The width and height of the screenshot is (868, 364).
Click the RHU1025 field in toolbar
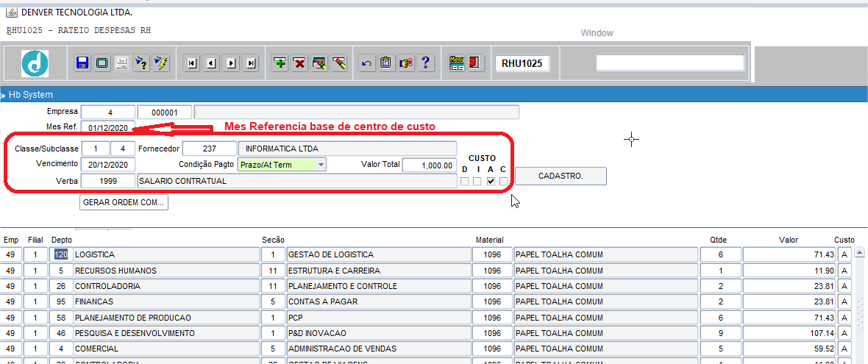pyautogui.click(x=522, y=63)
